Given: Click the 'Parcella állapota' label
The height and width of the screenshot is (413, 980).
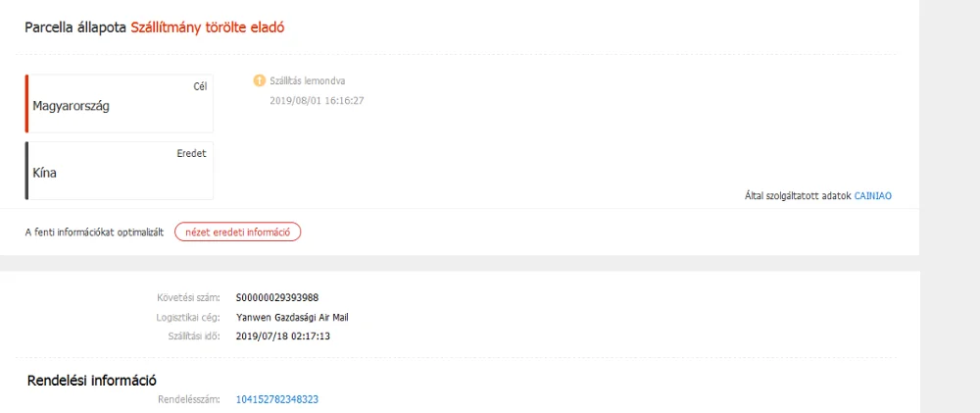Looking at the screenshot, I should click(x=75, y=27).
